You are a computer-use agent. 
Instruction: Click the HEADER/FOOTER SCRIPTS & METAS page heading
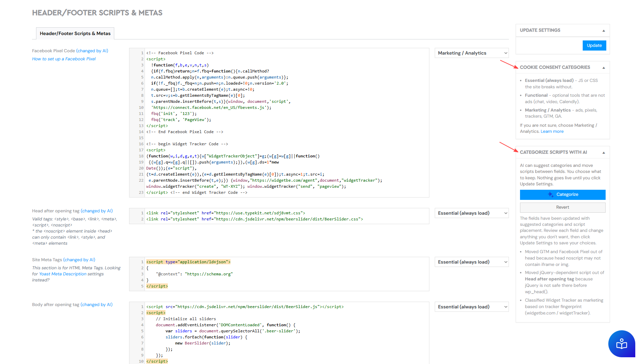point(97,13)
